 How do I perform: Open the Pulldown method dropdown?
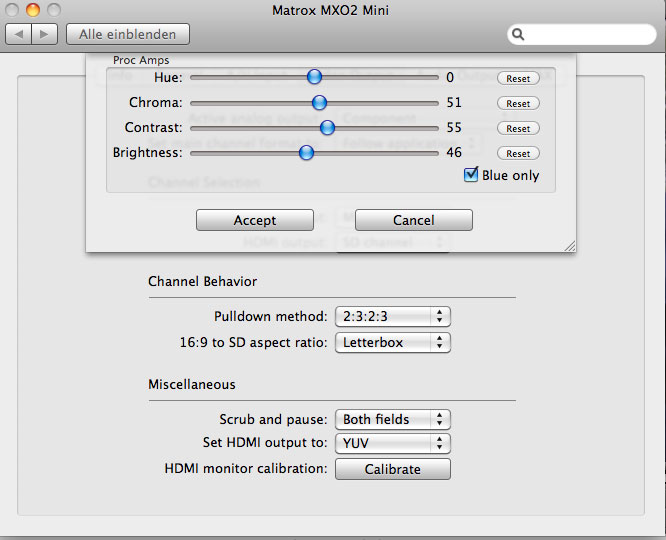[392, 316]
